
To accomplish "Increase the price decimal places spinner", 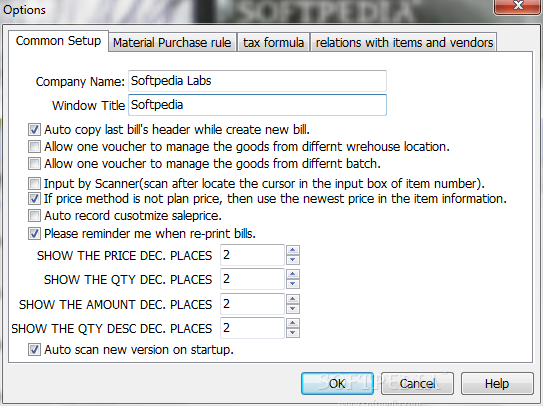I will coord(293,250).
